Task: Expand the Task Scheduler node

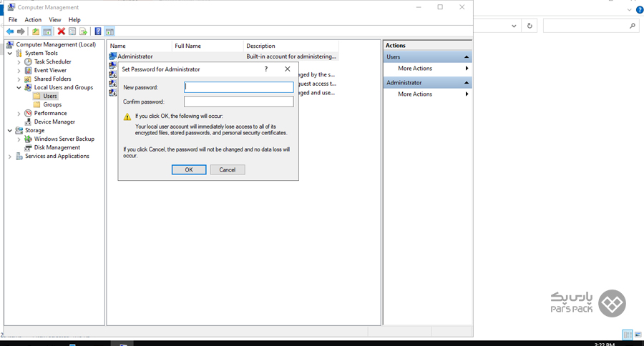Action: click(x=19, y=62)
